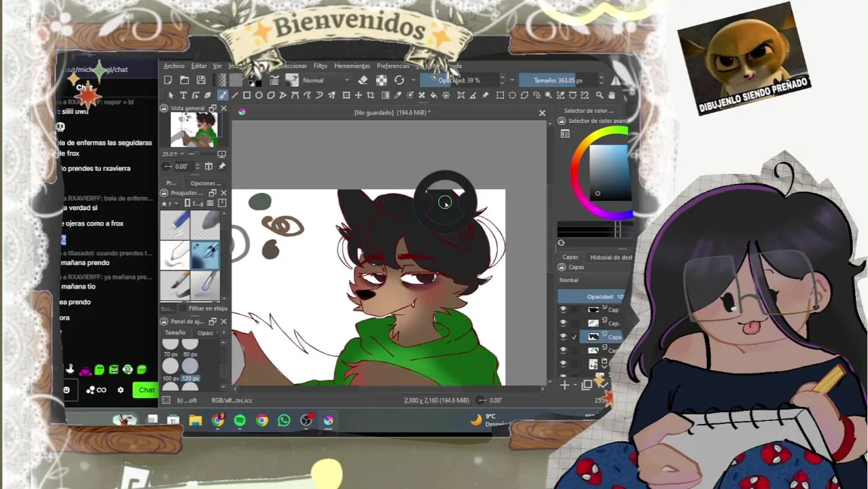The width and height of the screenshot is (868, 489).
Task: Select the Text tool in Krita toolbox
Action: [183, 95]
